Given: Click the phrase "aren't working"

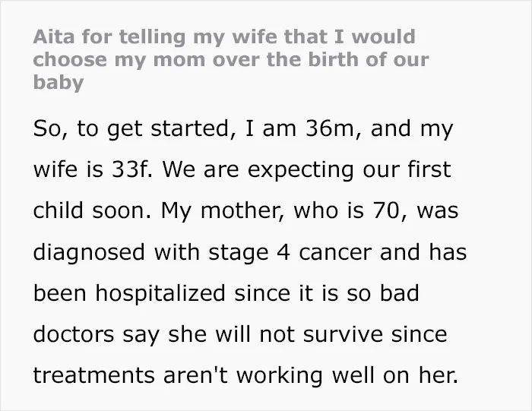Looking at the screenshot, I should 243,376.
